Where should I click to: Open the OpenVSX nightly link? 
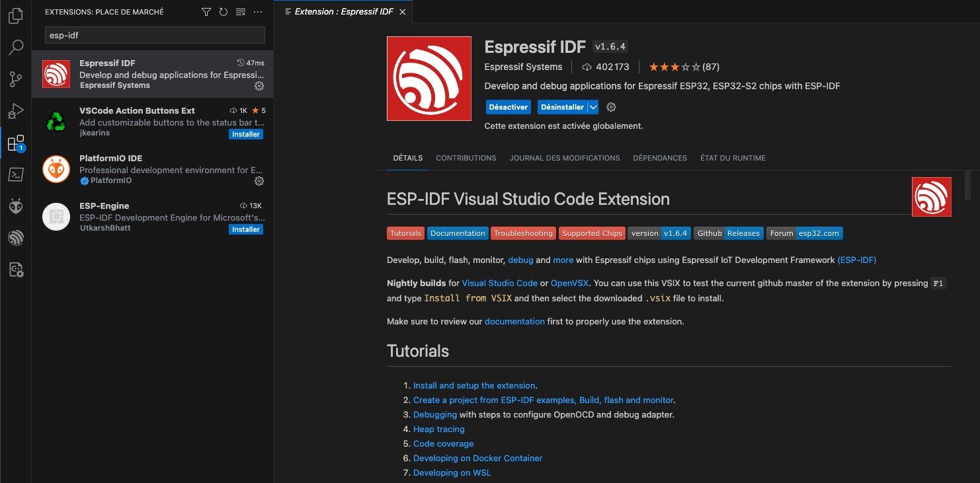pyautogui.click(x=569, y=283)
